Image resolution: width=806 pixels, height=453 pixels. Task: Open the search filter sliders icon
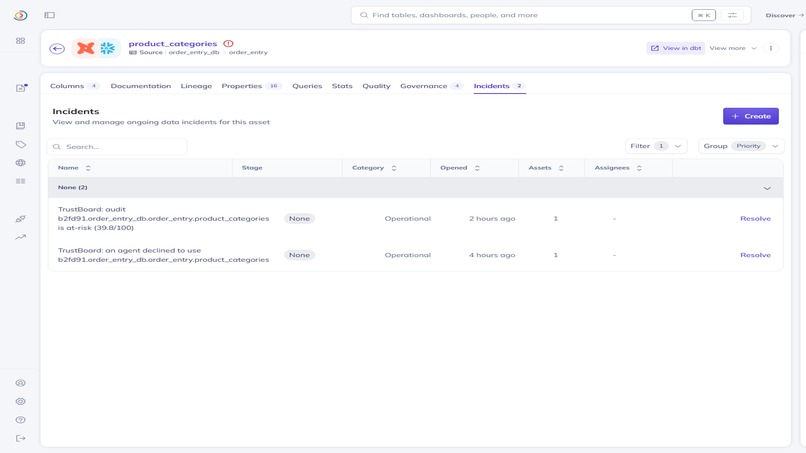pyautogui.click(x=732, y=15)
